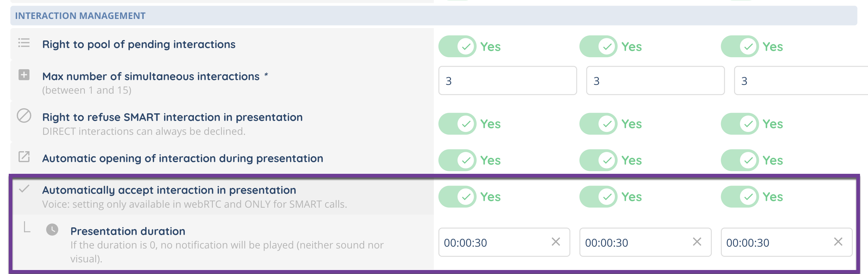This screenshot has height=274, width=868.
Task: Toggle second column automatic opening switch
Action: 598,160
